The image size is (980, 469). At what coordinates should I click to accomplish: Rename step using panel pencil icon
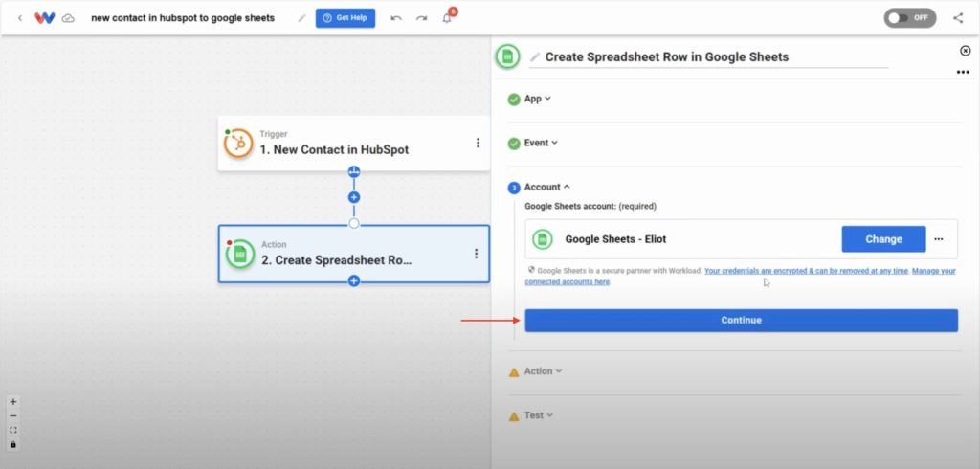click(534, 56)
